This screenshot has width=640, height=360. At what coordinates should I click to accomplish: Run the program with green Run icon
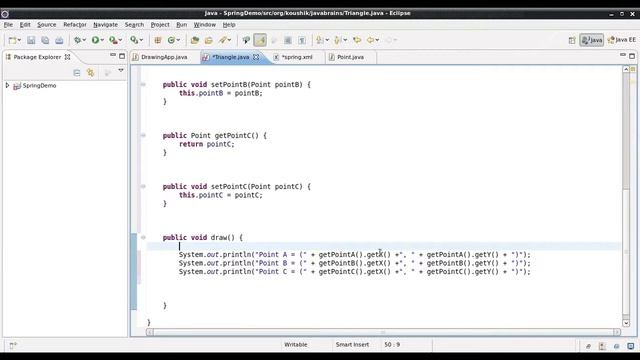click(x=95, y=40)
